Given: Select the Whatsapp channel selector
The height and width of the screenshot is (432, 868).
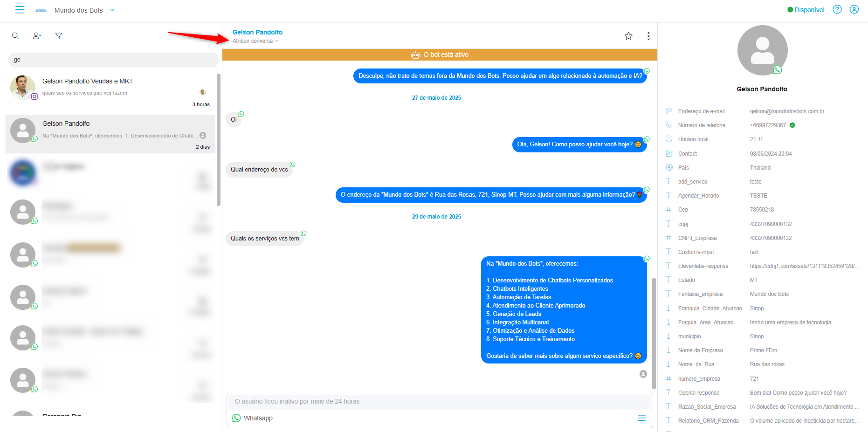Looking at the screenshot, I should (x=252, y=418).
